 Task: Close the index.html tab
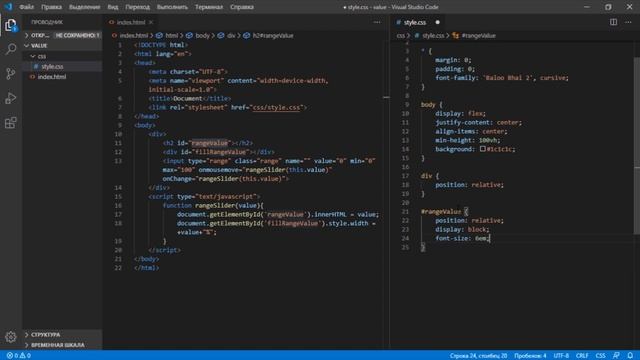tap(151, 22)
